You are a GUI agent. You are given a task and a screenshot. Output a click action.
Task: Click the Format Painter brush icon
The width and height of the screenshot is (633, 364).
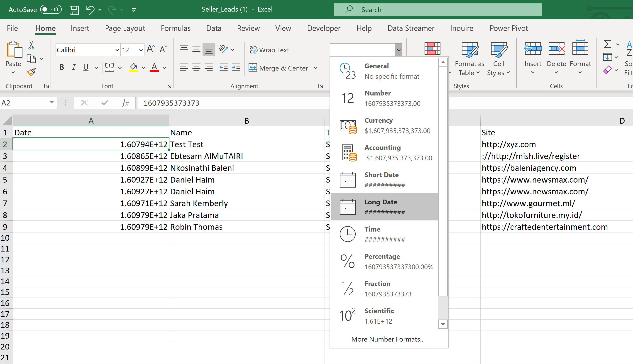click(x=32, y=72)
